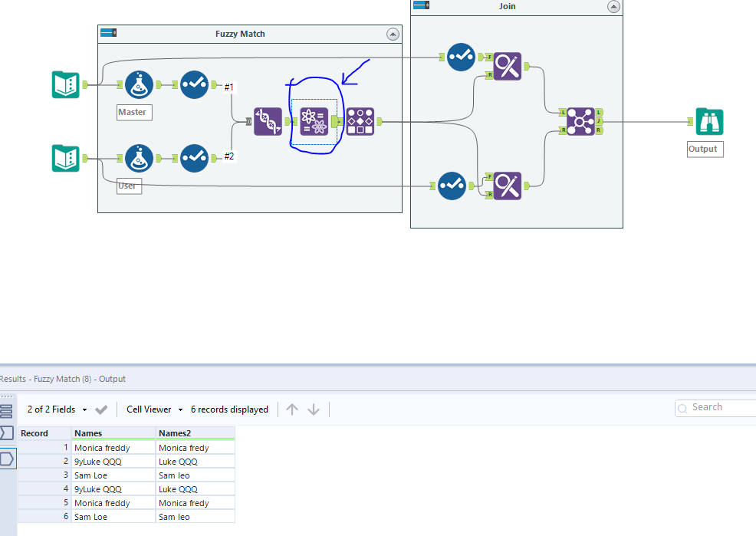The width and height of the screenshot is (756, 536).
Task: Select cell 'Monica fredy' in record 1
Action: [196, 448]
